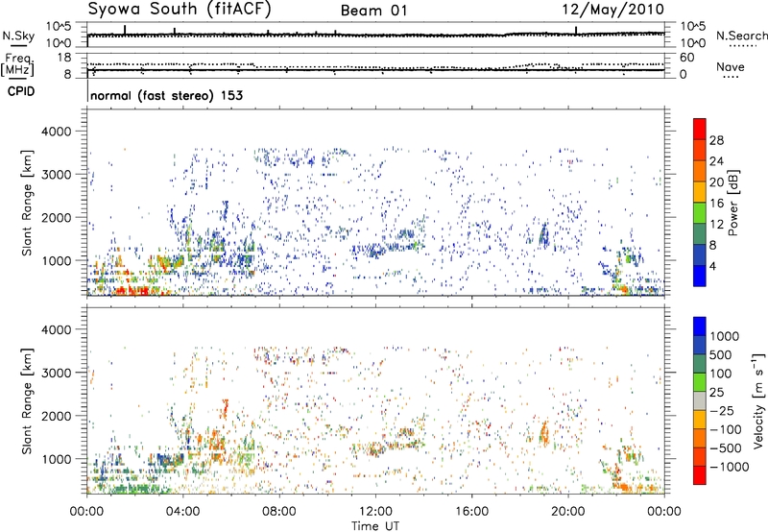The image size is (768, 532).
Task: Click the "Velocity [m s-1]" colorbar label
Action: (x=757, y=400)
